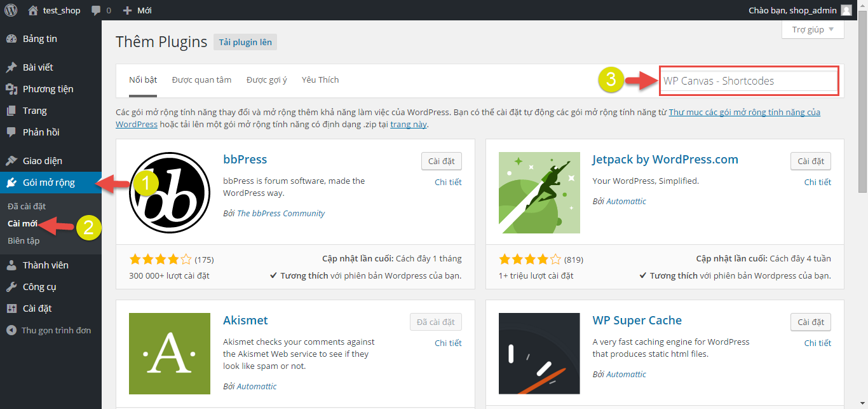Click the plugin search input field
The image size is (868, 409).
tap(749, 81)
